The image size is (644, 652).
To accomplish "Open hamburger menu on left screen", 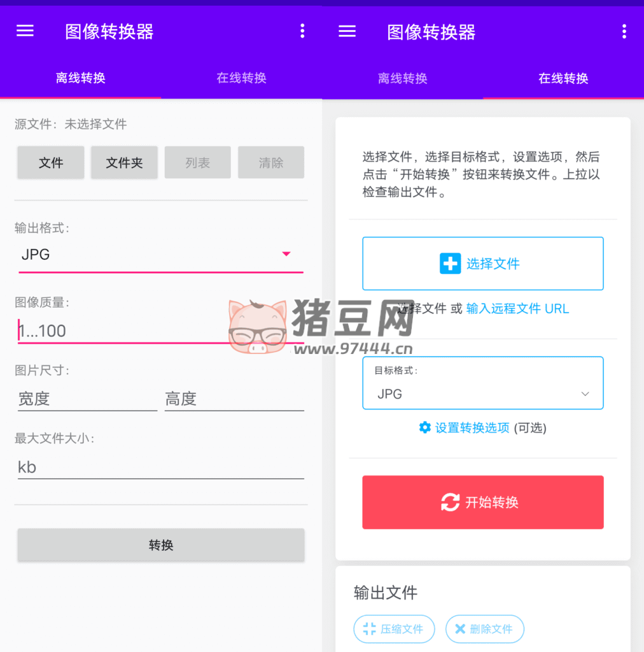I will pyautogui.click(x=25, y=31).
